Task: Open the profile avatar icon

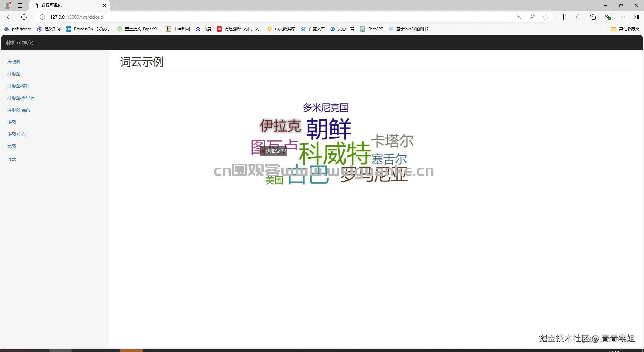Action: click(x=7, y=5)
